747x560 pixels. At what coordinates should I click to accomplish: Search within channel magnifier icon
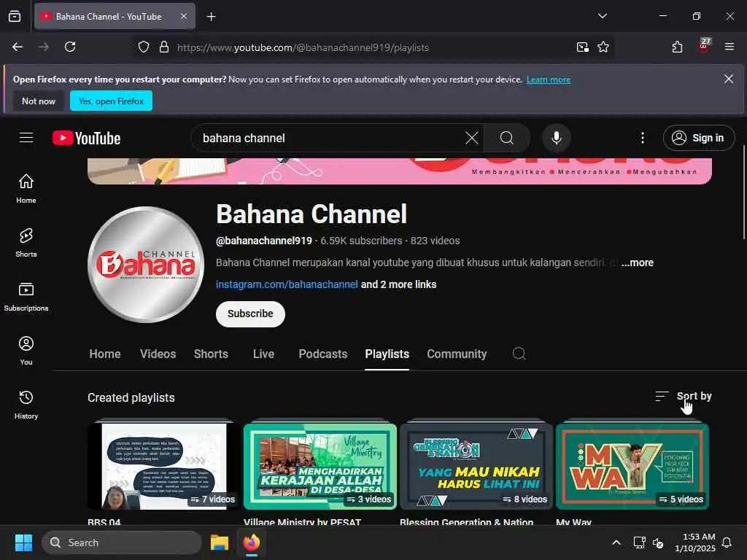point(519,354)
